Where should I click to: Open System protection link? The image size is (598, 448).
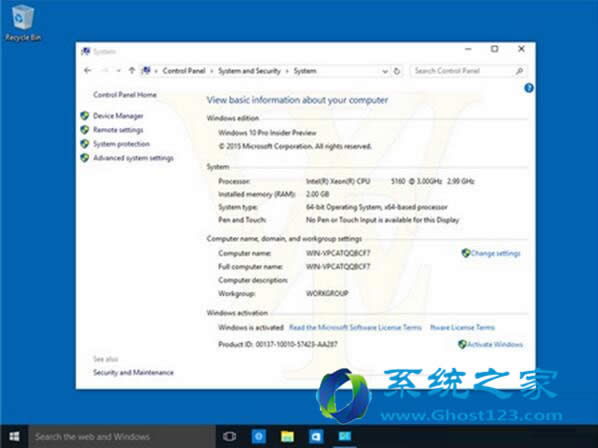(121, 144)
